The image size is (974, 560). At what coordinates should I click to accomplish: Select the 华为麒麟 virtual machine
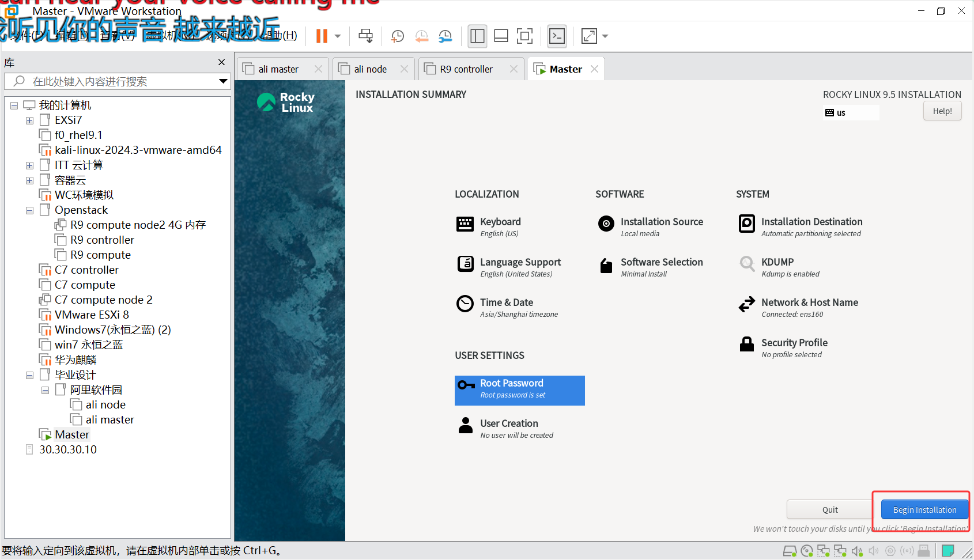click(x=75, y=360)
